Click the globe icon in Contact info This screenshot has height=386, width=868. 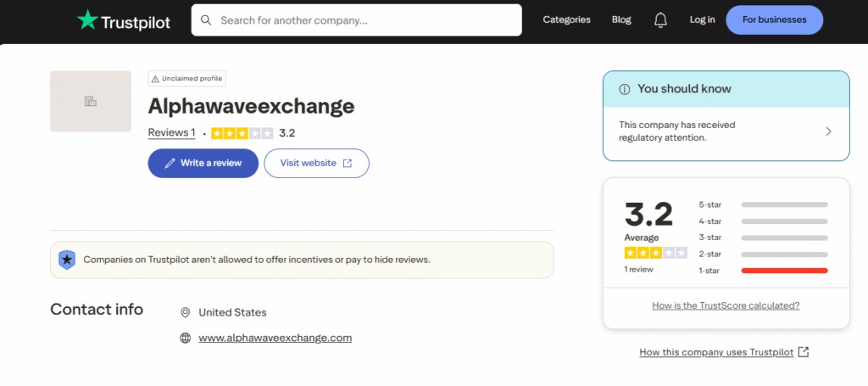[186, 338]
